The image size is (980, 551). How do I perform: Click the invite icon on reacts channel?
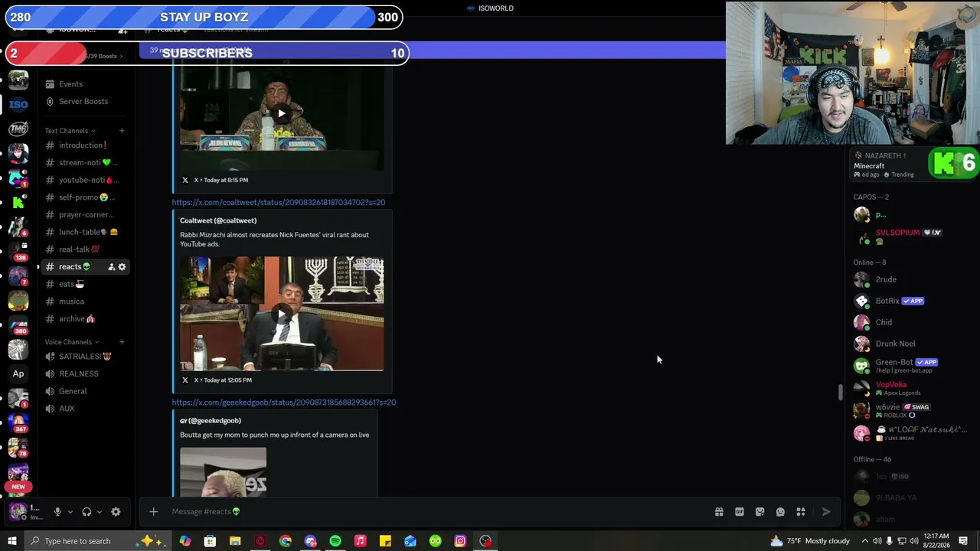click(x=111, y=267)
